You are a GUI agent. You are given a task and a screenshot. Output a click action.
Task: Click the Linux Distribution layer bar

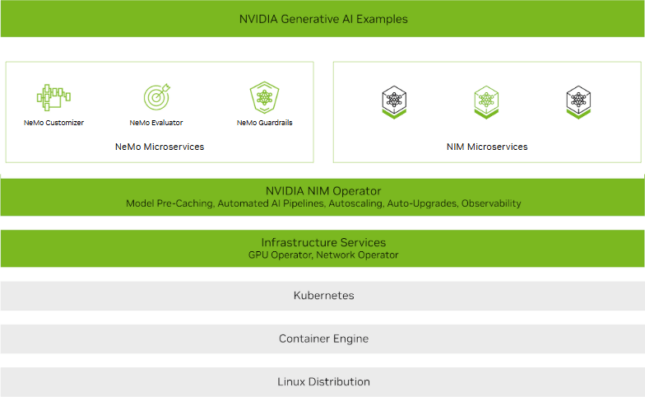coord(322,382)
